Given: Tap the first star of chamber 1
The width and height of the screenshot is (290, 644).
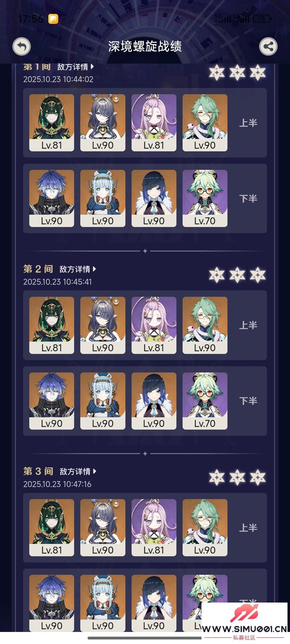Looking at the screenshot, I should pyautogui.click(x=217, y=72).
